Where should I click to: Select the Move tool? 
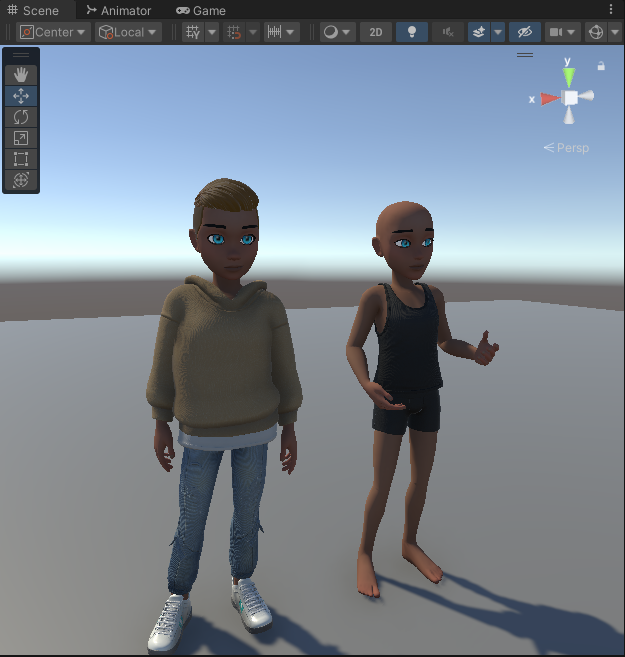21,96
